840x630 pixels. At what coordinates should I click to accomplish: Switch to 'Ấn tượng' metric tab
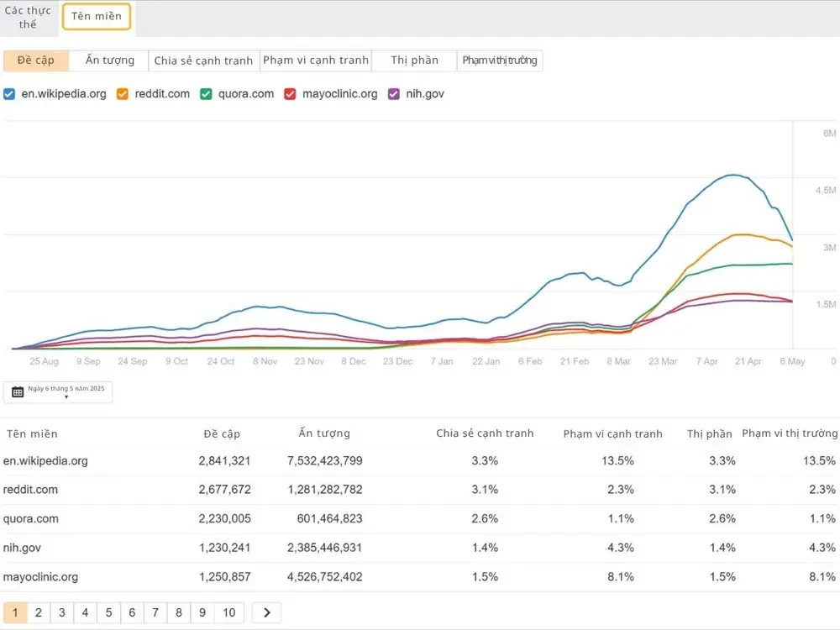(109, 60)
